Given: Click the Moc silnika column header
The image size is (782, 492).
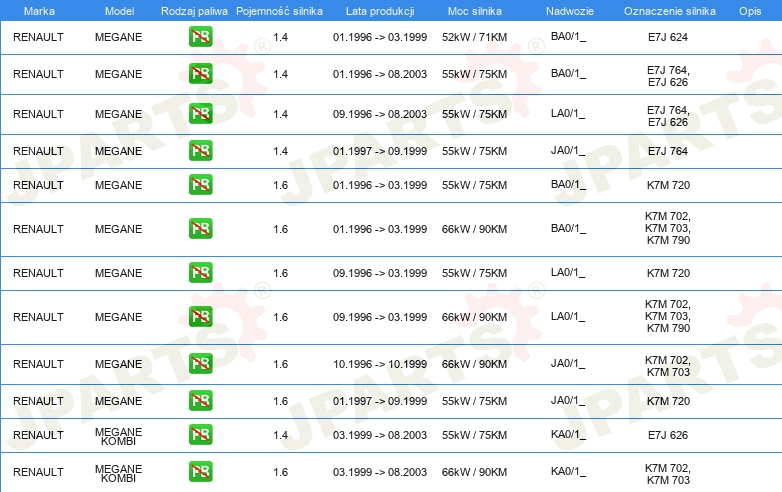Looking at the screenshot, I should coord(474,11).
